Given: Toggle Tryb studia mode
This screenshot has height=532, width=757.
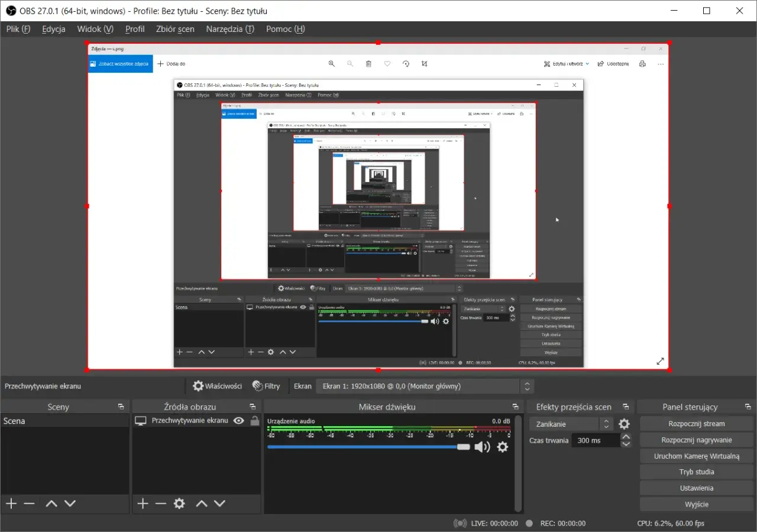Looking at the screenshot, I should (697, 472).
